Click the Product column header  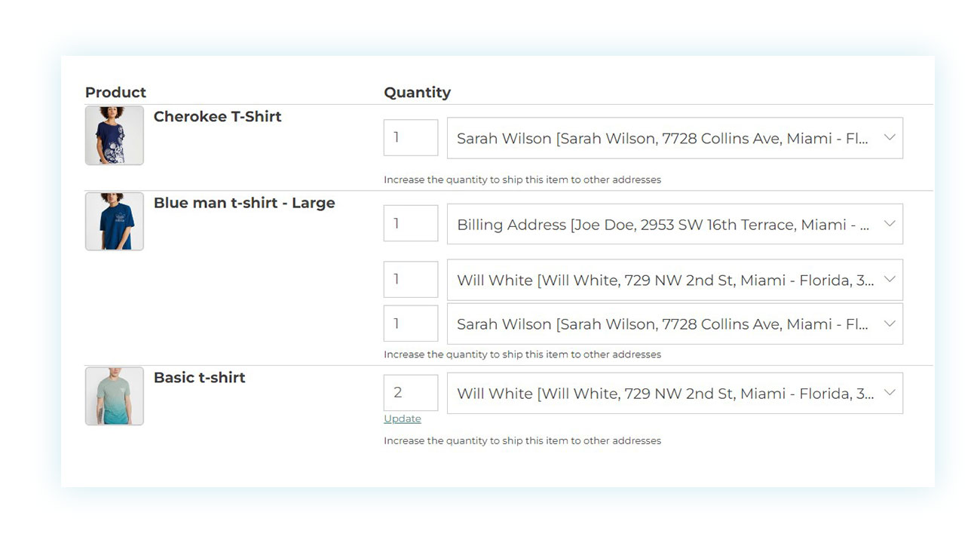pos(115,92)
